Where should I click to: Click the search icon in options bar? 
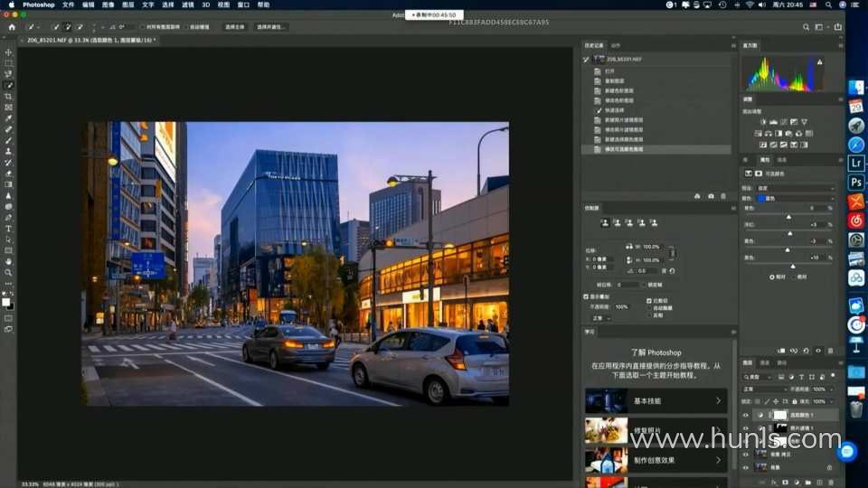[x=806, y=26]
